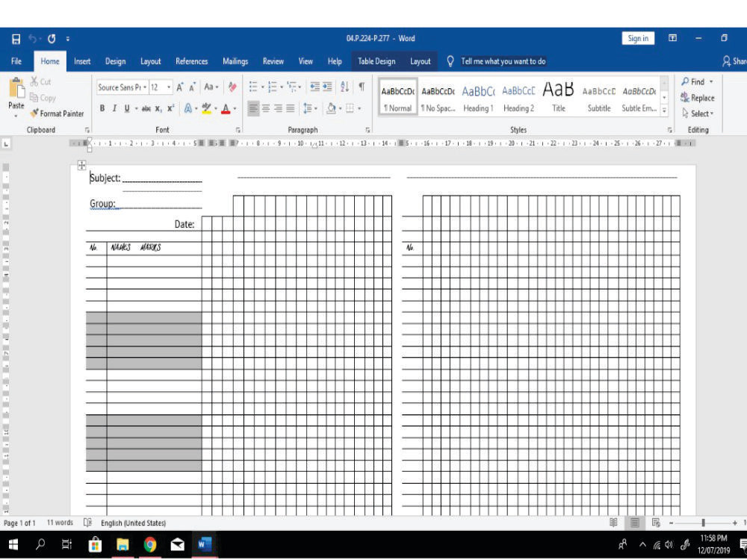Apply superscript formatting
The image size is (747, 560).
pyautogui.click(x=170, y=108)
